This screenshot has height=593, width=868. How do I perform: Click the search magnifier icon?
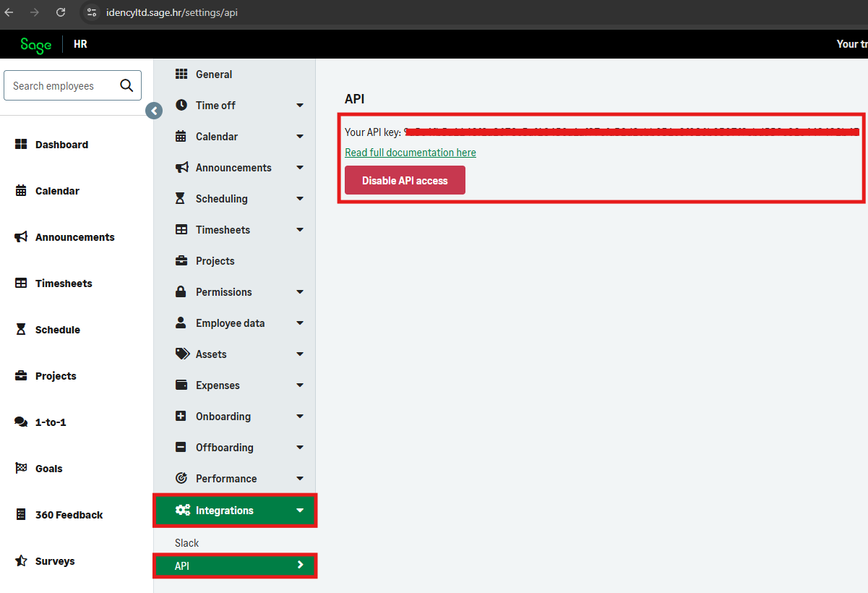tap(126, 85)
